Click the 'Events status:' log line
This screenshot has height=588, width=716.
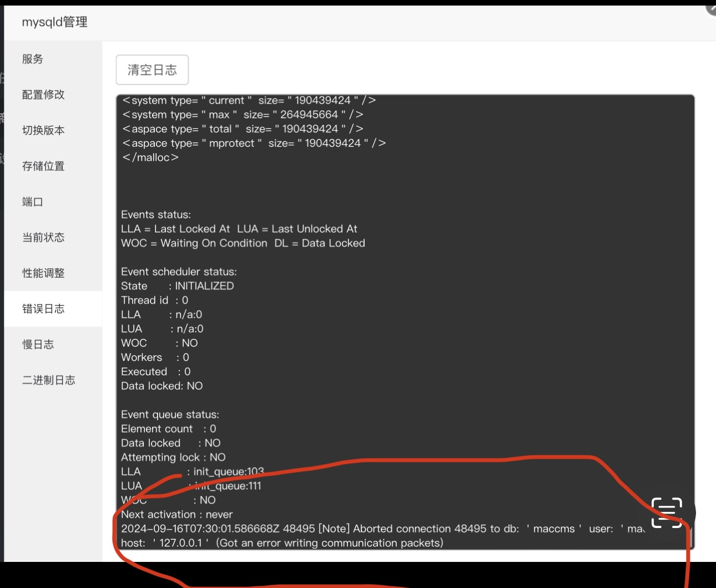pos(156,214)
